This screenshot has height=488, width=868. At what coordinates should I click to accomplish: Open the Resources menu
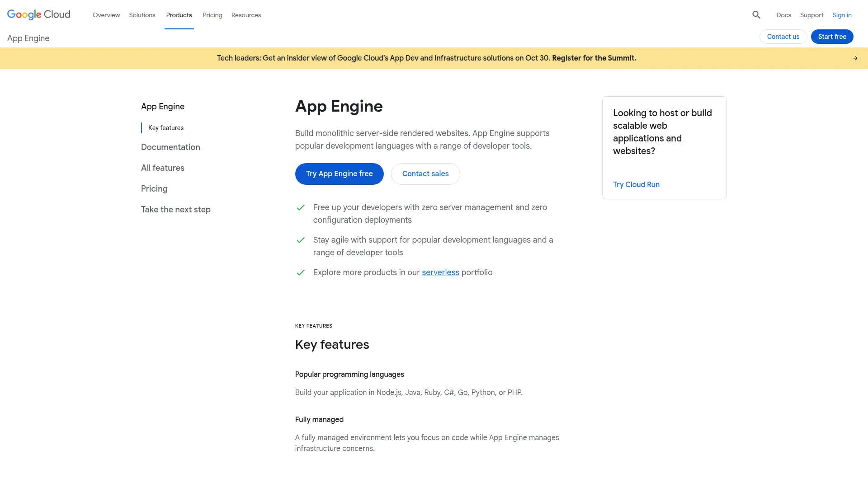tap(246, 15)
